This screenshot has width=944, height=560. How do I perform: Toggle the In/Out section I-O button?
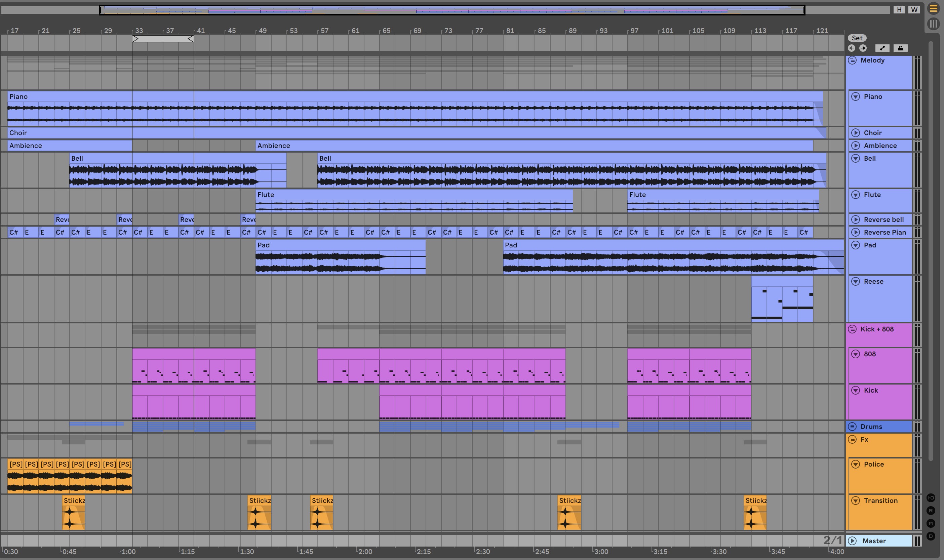(x=931, y=498)
